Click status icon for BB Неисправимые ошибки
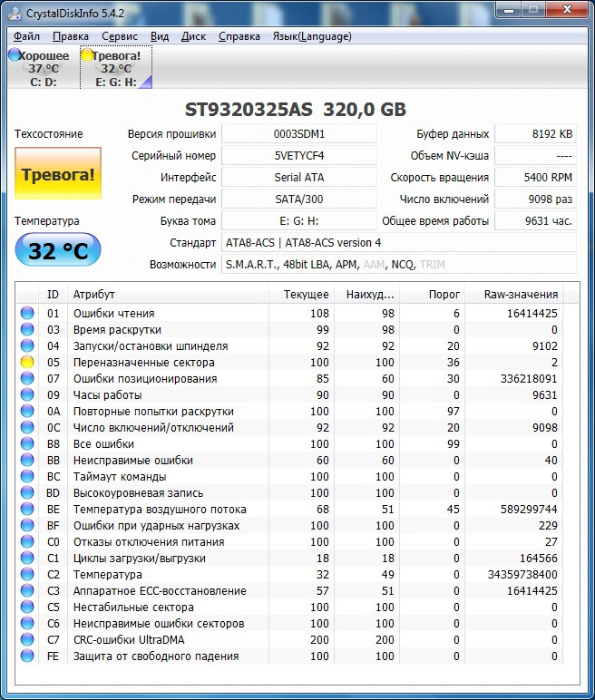This screenshot has width=595, height=700. click(x=27, y=460)
